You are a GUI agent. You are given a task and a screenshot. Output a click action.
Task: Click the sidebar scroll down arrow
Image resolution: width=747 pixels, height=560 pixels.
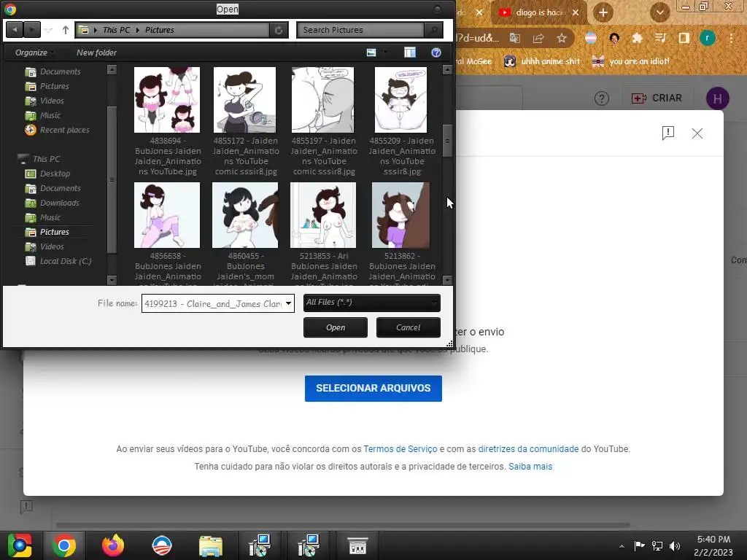point(112,280)
